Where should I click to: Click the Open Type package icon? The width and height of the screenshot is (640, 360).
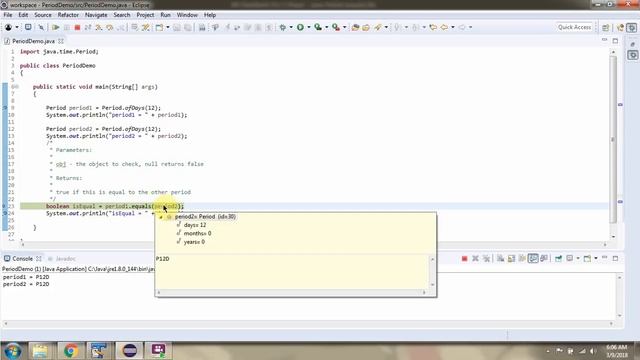pyautogui.click(x=355, y=27)
